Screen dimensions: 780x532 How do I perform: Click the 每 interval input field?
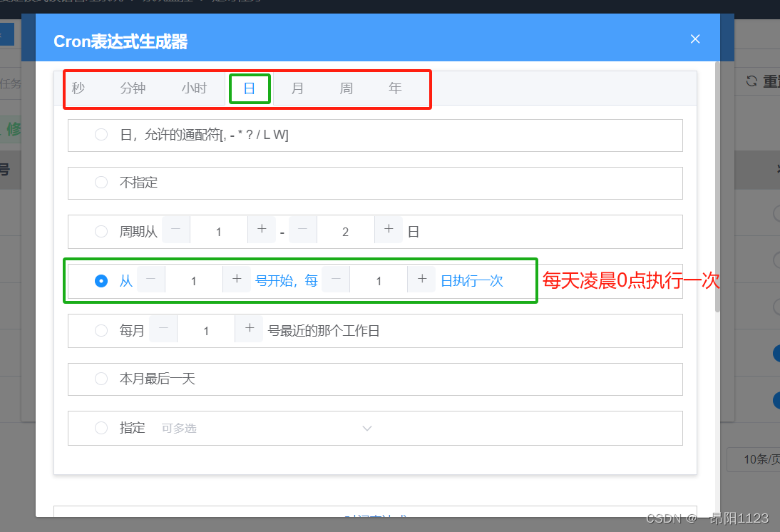point(379,281)
